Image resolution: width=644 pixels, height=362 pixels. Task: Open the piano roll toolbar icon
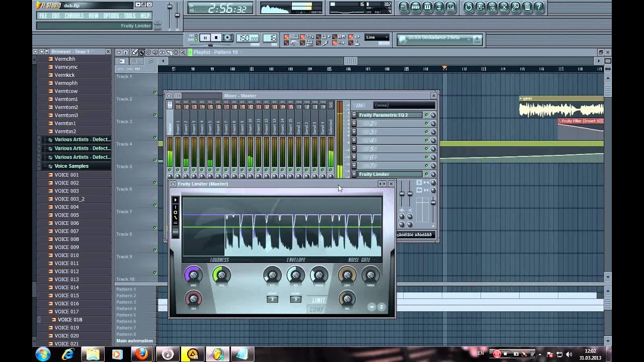pos(427,7)
